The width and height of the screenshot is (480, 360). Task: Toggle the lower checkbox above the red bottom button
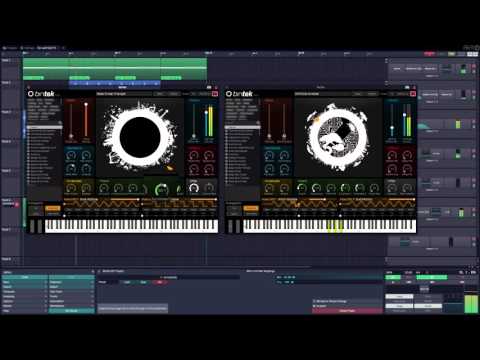click(x=314, y=306)
